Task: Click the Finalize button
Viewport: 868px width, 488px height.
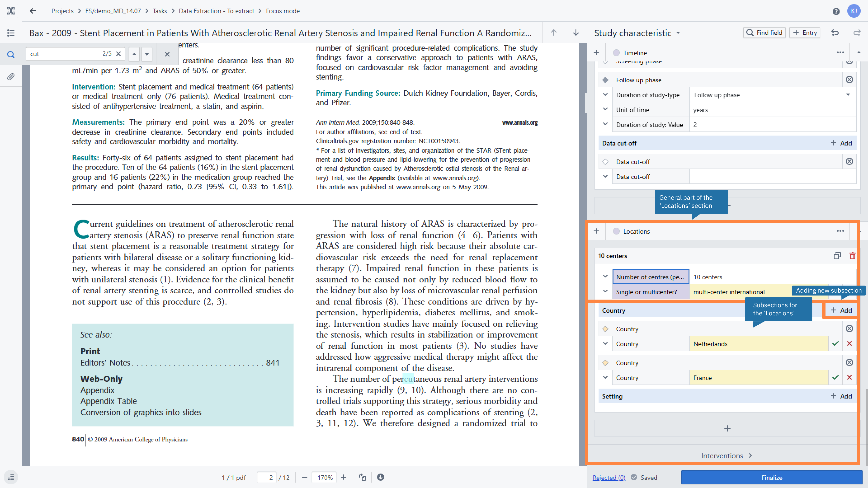Action: point(772,478)
